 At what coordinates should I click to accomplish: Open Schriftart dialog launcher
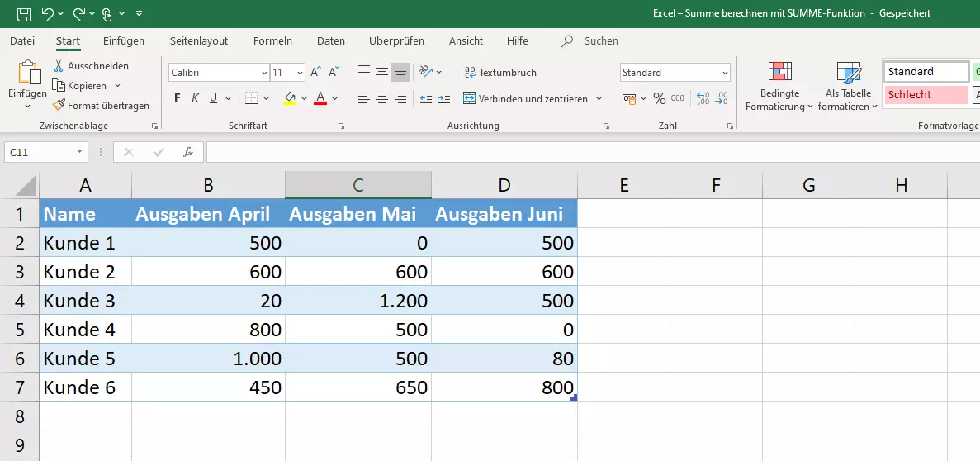(x=341, y=126)
